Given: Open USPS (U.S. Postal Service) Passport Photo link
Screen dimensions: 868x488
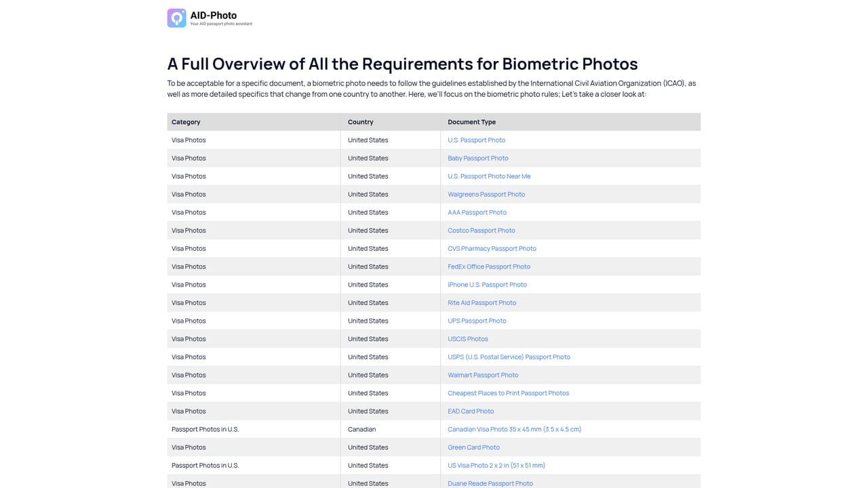Looking at the screenshot, I should tap(509, 357).
